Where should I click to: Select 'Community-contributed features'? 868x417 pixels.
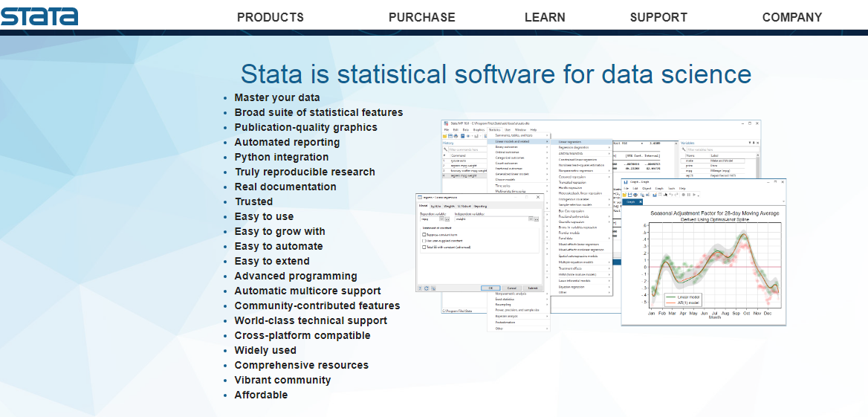tap(317, 306)
